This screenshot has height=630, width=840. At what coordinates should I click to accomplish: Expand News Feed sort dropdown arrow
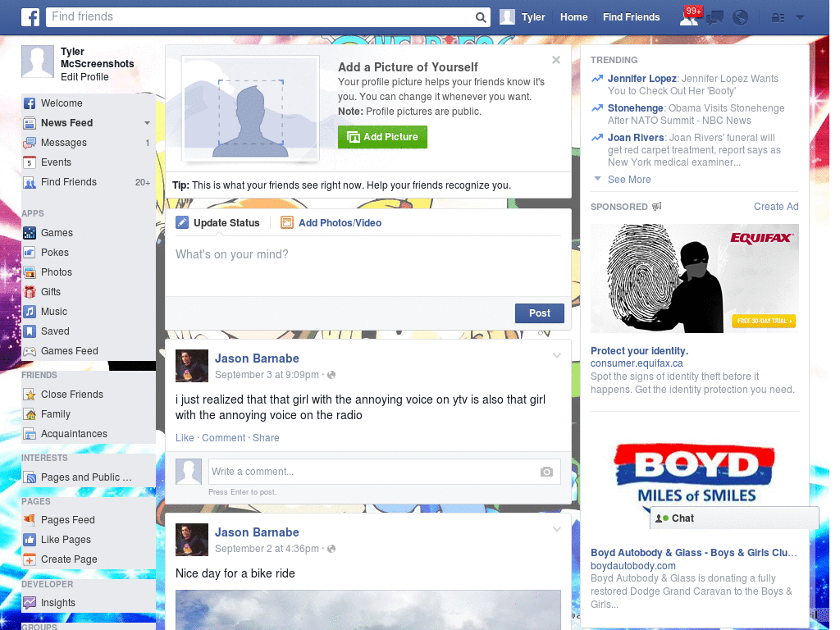pyautogui.click(x=147, y=123)
